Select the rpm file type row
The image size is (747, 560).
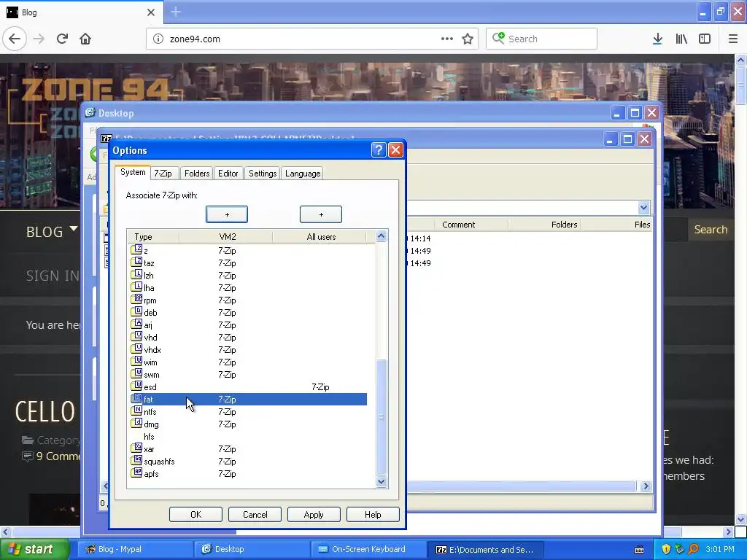click(x=248, y=300)
